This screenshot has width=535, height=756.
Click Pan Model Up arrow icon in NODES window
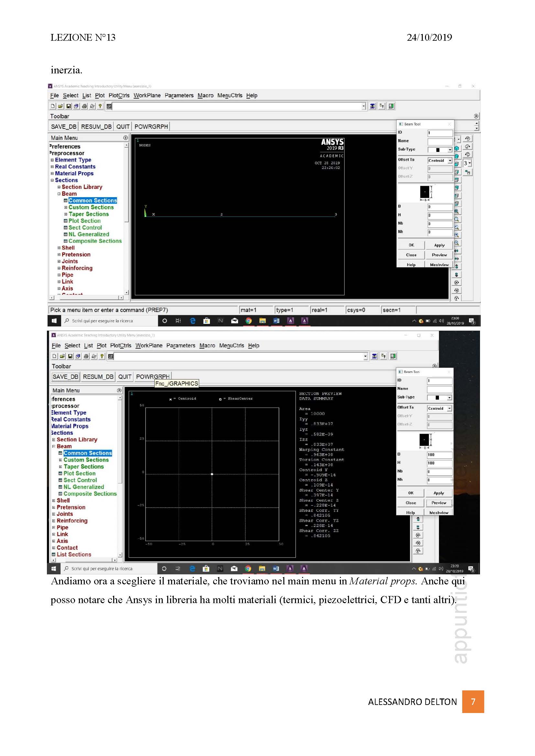pyautogui.click(x=457, y=266)
